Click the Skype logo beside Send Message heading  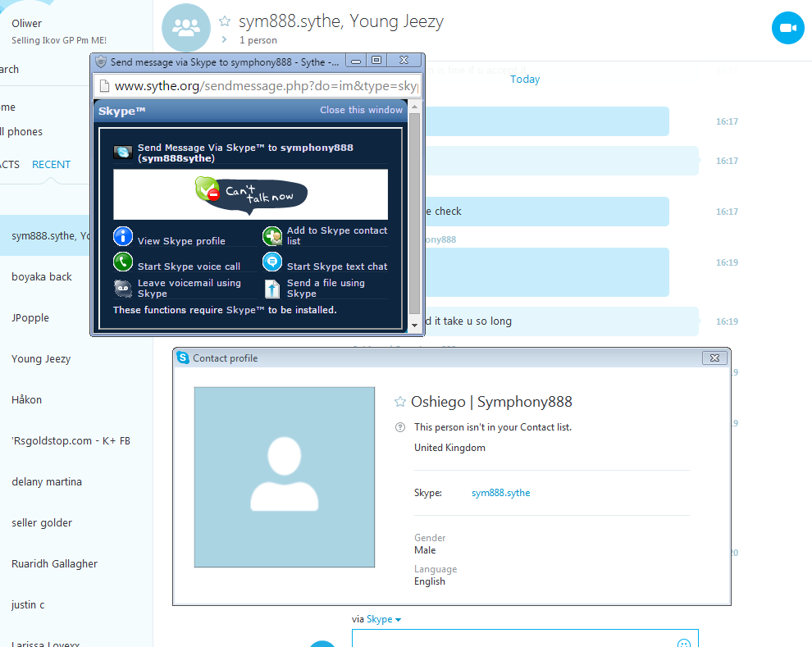pyautogui.click(x=123, y=153)
